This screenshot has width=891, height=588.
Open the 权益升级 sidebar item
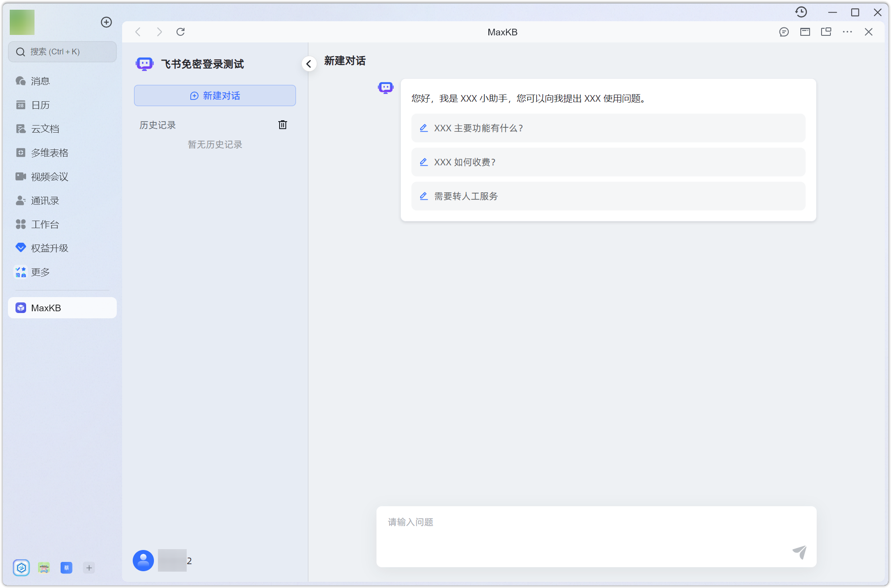tap(49, 248)
